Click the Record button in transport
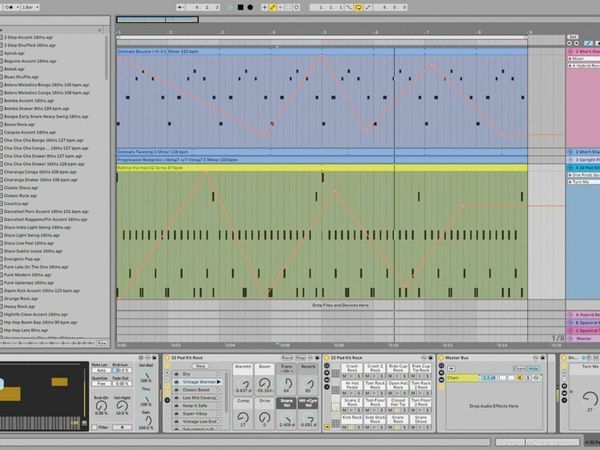This screenshot has width=600, height=450. pos(250,7)
